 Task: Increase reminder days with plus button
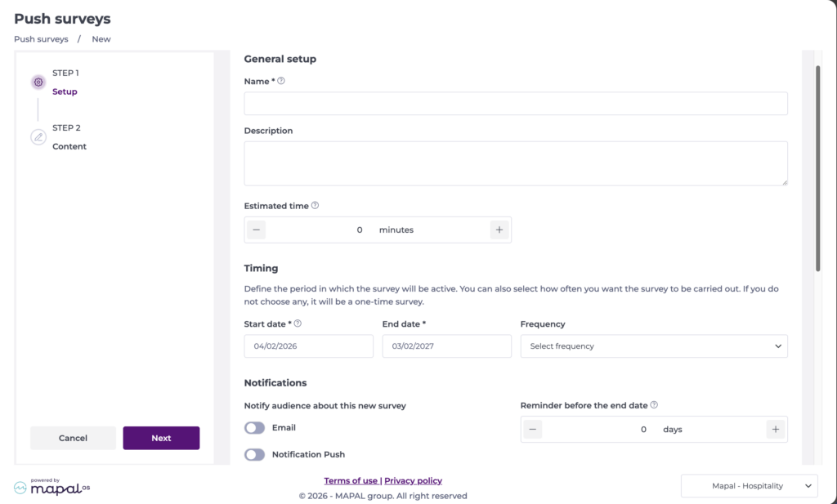(x=776, y=429)
